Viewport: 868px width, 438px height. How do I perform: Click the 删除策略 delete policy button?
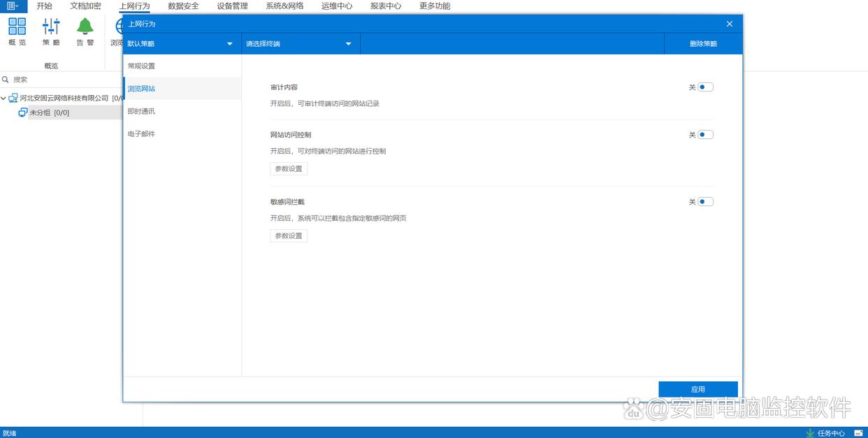click(703, 44)
